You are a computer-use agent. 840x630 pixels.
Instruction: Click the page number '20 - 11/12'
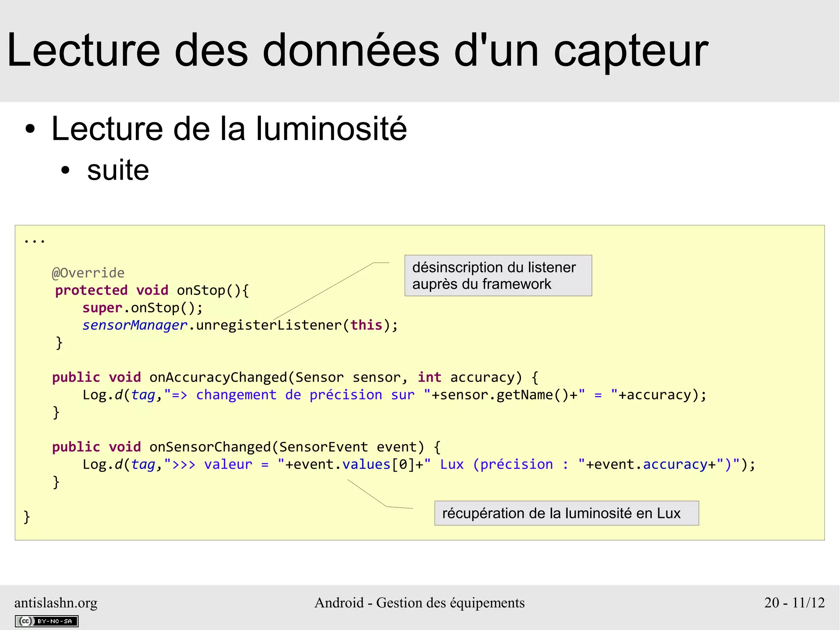(794, 603)
